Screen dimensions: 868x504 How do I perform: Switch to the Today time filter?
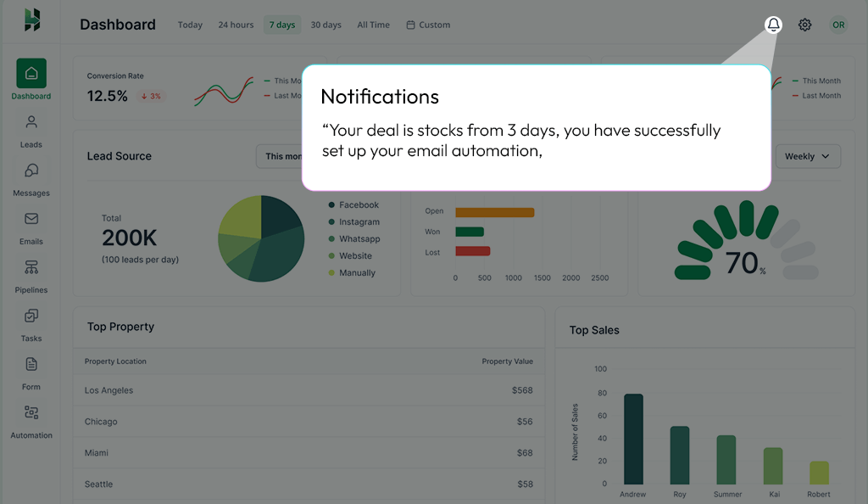tap(190, 25)
